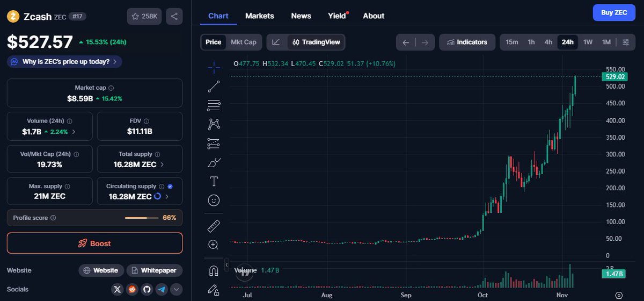Toggle chart to Price view

point(213,42)
